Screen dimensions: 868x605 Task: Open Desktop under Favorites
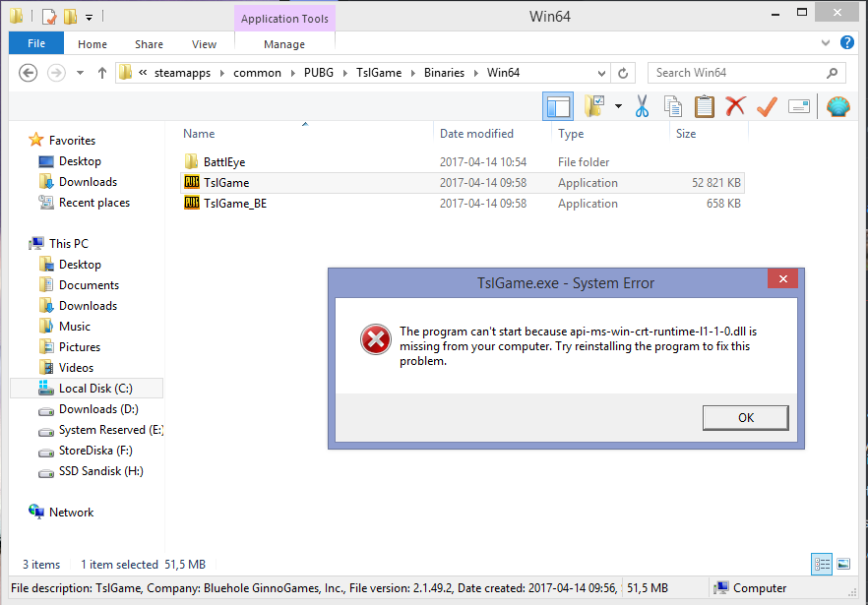80,161
